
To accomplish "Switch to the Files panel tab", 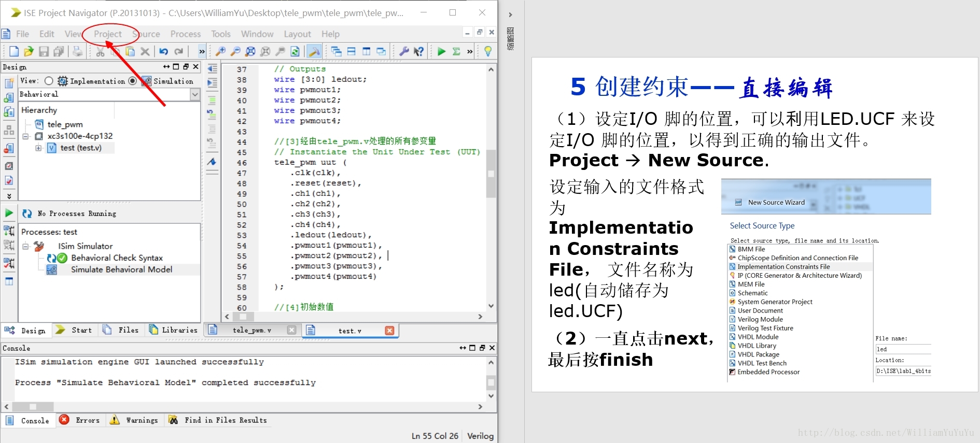I will click(x=121, y=330).
